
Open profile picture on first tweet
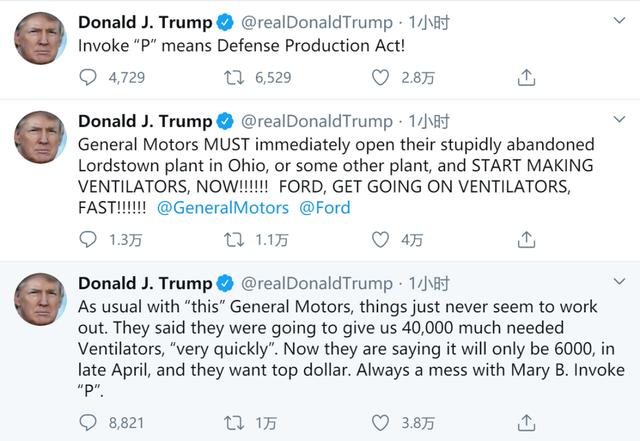coord(40,39)
